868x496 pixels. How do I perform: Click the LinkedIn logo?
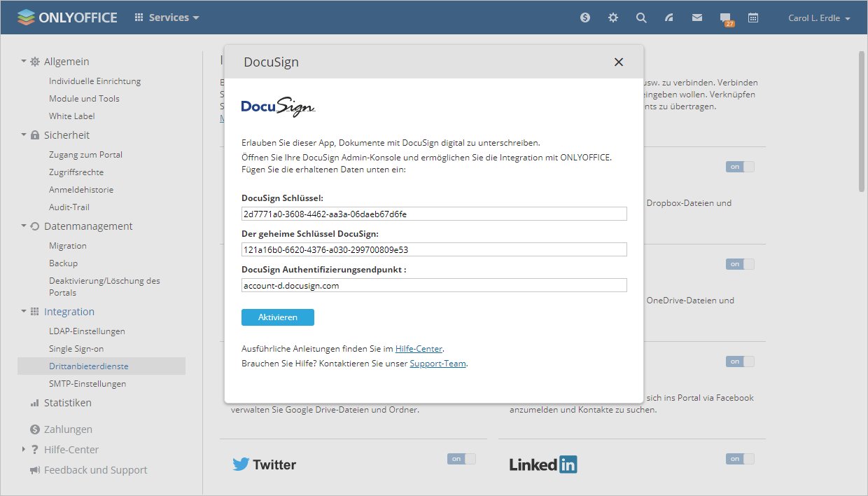(543, 464)
